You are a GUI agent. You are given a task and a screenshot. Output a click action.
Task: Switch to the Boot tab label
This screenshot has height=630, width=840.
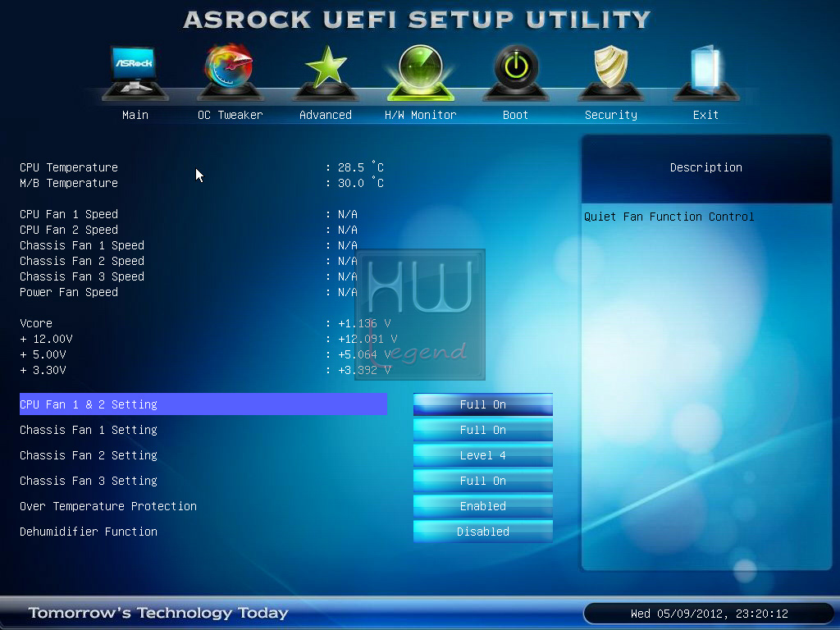click(x=515, y=115)
